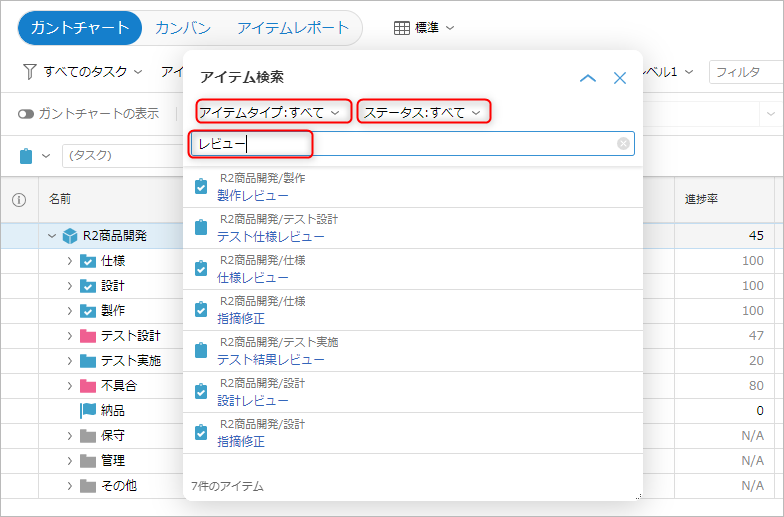This screenshot has height=517, width=784.
Task: Open the アイテムタイプ:すべて dropdown
Action: 274,112
